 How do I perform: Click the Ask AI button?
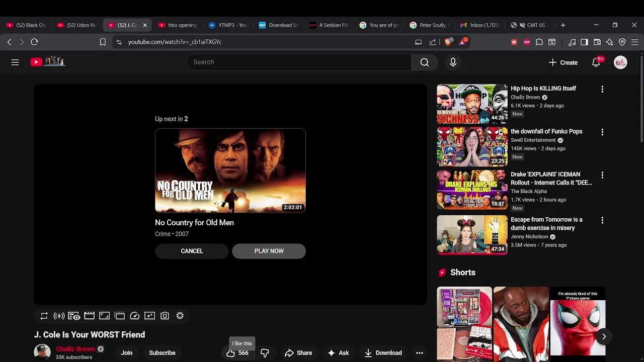[338, 353]
